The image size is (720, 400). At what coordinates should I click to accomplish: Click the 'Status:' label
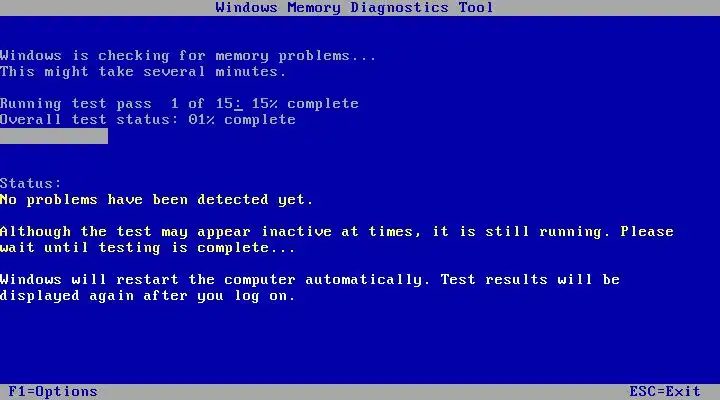[30, 184]
